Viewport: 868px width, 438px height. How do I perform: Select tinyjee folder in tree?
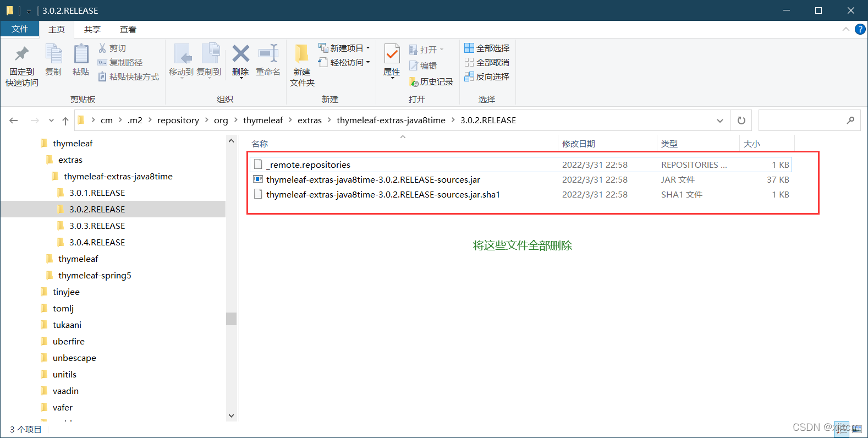pos(66,292)
